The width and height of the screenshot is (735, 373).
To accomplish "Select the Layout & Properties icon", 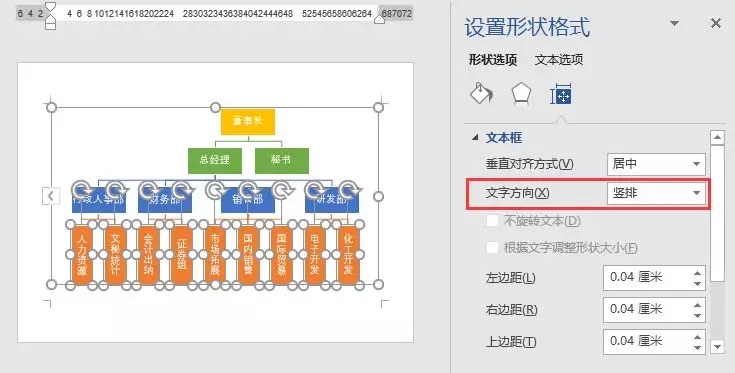I will (x=561, y=94).
